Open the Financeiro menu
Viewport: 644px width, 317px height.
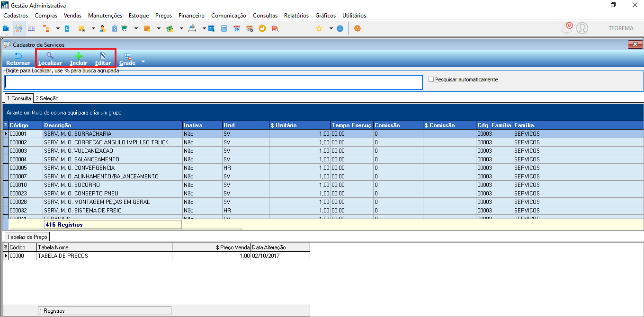pyautogui.click(x=191, y=16)
